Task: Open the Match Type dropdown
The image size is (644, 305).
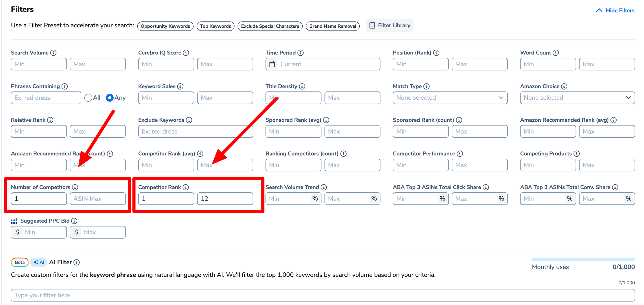Action: 450,98
